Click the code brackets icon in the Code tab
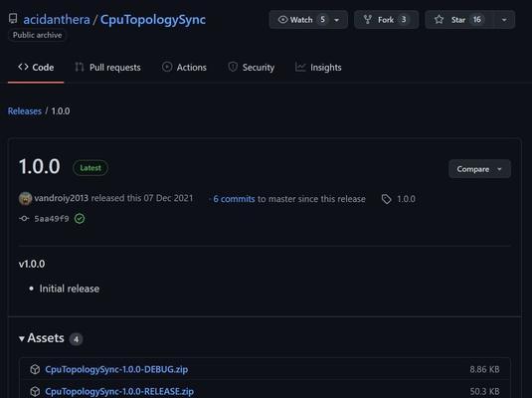This screenshot has height=398, width=532. pos(24,67)
